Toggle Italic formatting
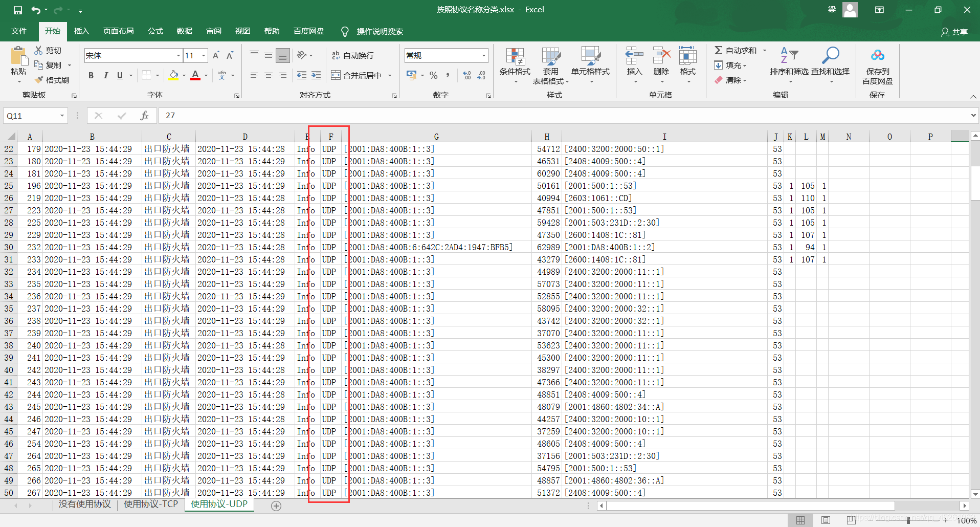 [x=105, y=75]
